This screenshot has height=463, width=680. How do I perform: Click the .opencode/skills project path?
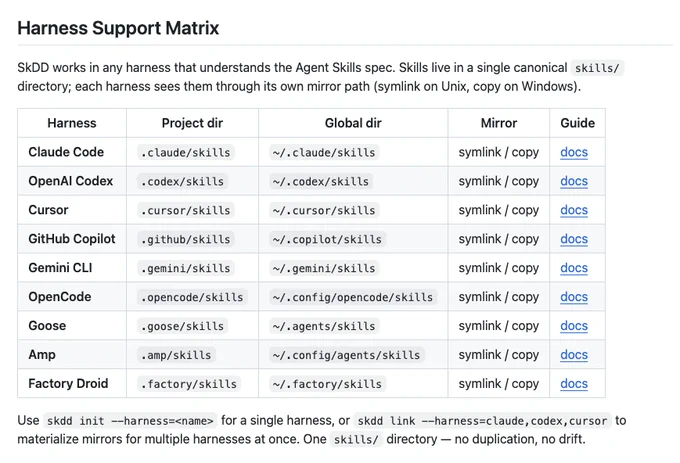click(192, 297)
